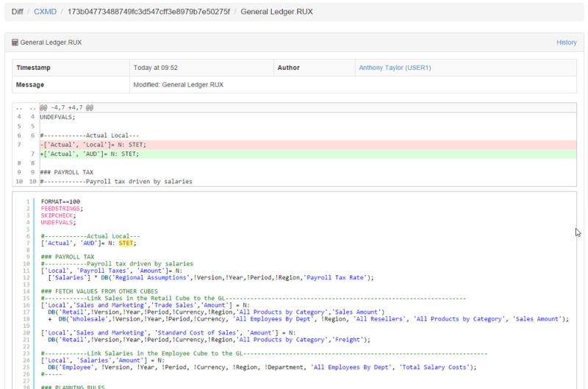Click the FEEDSTRINGS keyword in the code
The image size is (588, 389).
tap(60, 209)
